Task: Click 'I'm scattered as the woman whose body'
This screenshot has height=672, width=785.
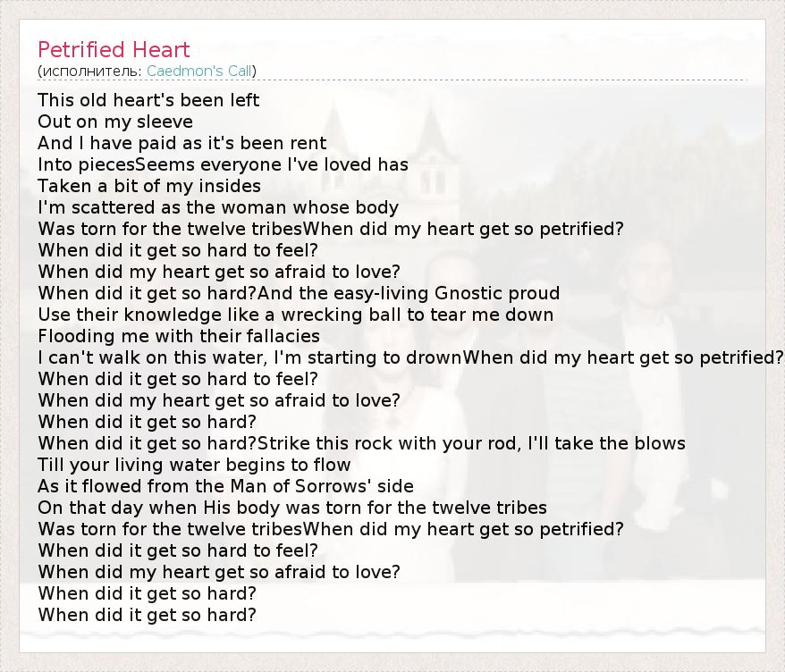Action: (218, 207)
